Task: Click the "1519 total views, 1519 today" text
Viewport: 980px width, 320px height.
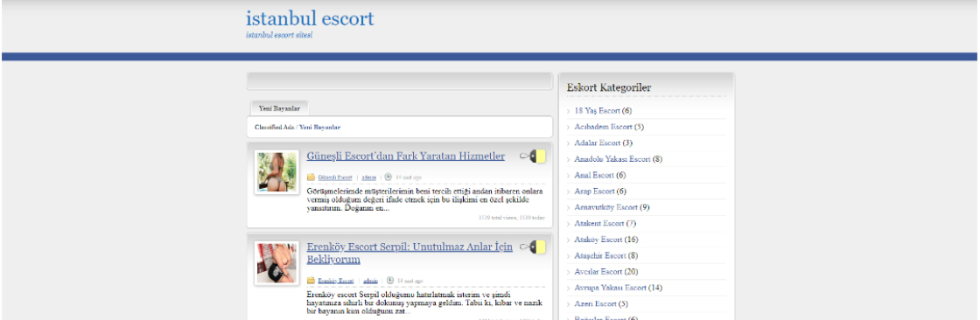Action: click(512, 218)
